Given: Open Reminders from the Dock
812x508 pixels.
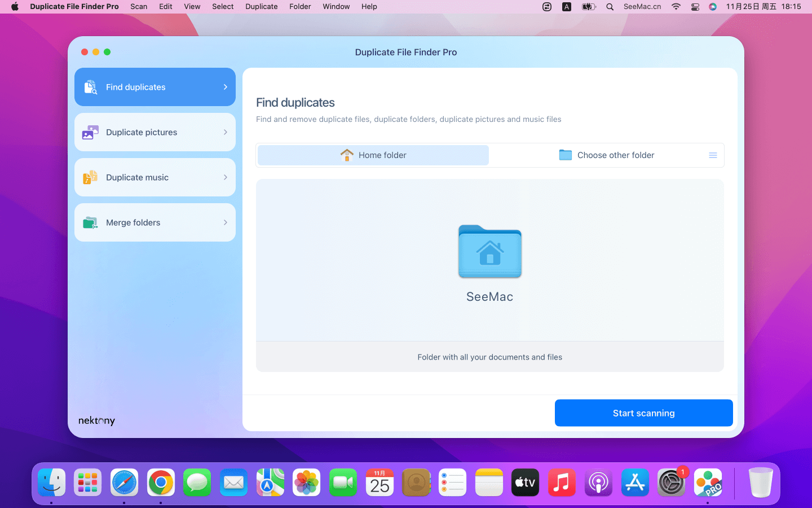Looking at the screenshot, I should point(453,483).
